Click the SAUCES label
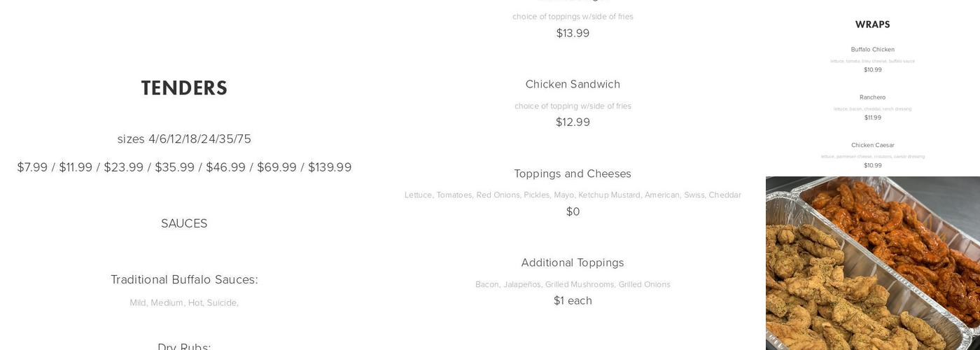The image size is (980, 350). pyautogui.click(x=184, y=223)
